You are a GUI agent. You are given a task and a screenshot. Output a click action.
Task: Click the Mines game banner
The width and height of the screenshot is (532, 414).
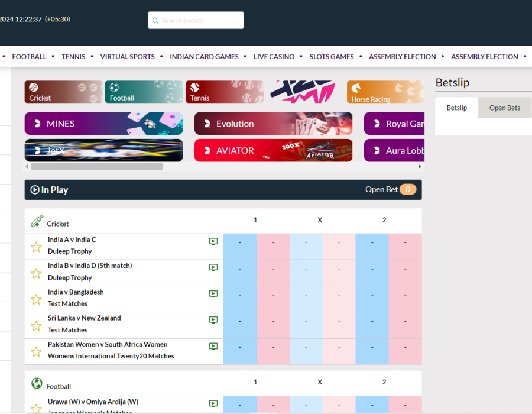point(103,124)
